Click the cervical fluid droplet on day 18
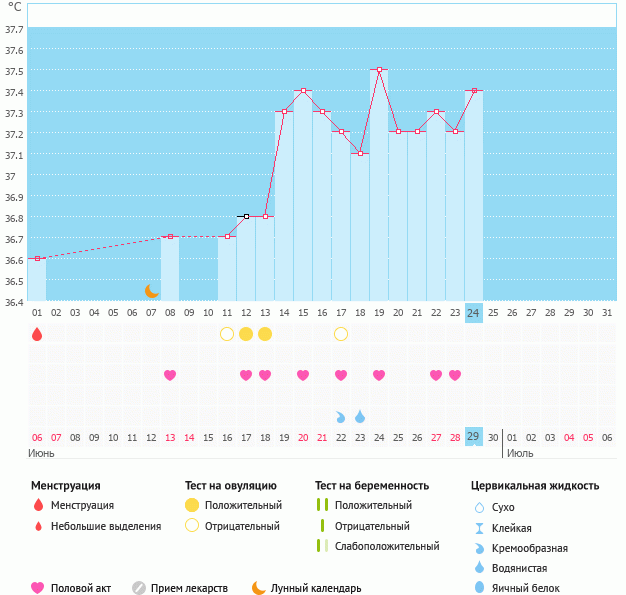 click(x=360, y=416)
